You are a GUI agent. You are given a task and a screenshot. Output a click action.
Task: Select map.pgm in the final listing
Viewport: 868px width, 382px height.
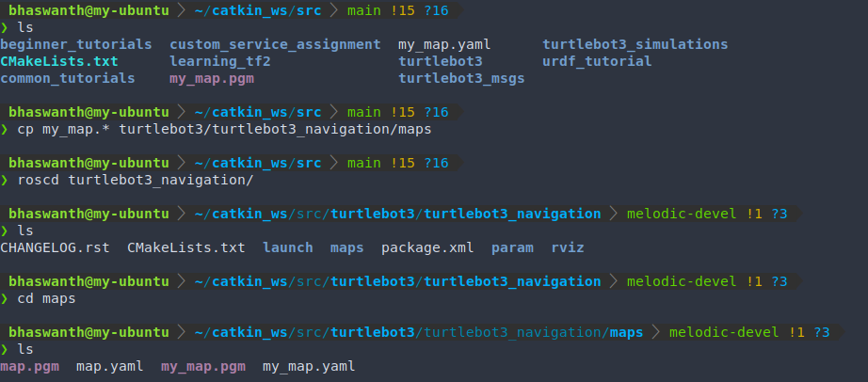29,366
